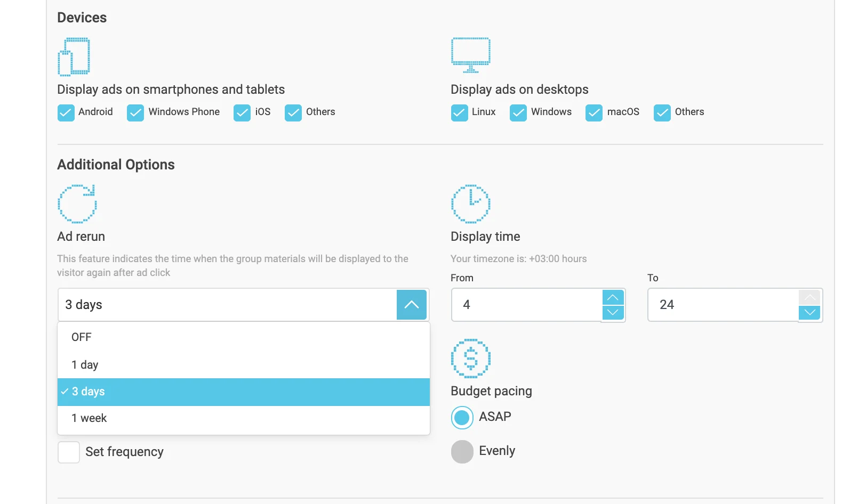Uncheck the Linux desktop checkbox

tap(459, 112)
